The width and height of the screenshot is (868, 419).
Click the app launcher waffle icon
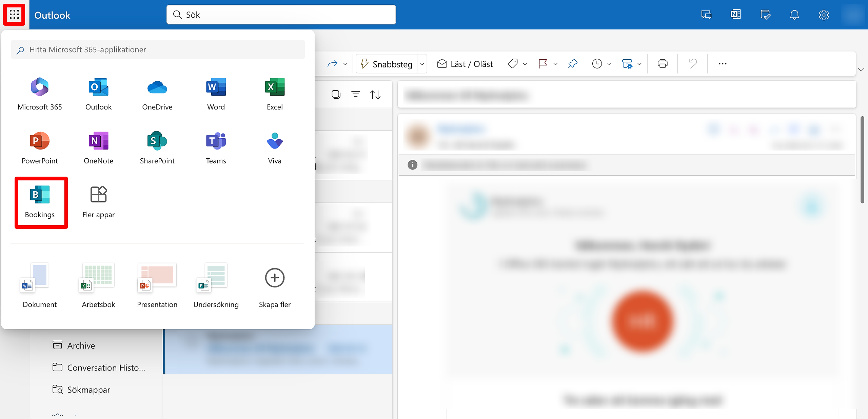(14, 15)
